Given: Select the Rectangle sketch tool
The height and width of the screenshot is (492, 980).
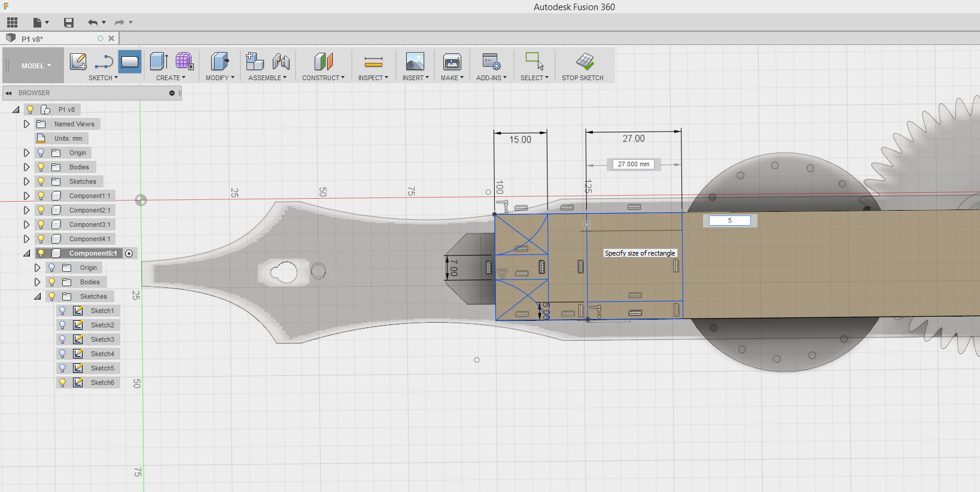Looking at the screenshot, I should tap(130, 62).
